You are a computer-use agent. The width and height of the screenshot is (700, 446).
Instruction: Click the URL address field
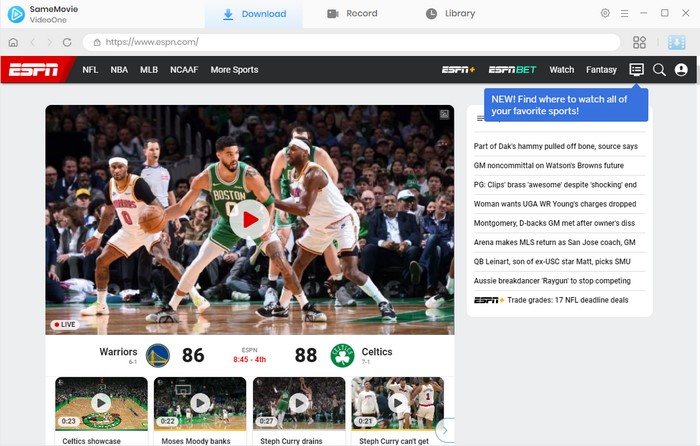click(x=351, y=42)
